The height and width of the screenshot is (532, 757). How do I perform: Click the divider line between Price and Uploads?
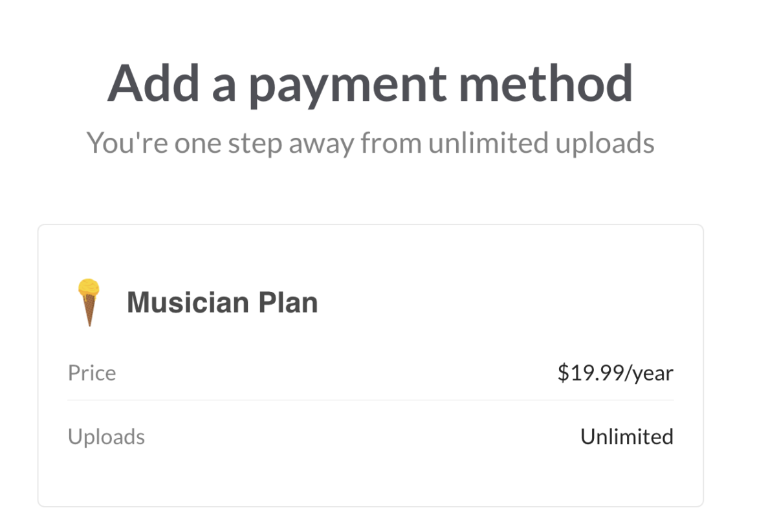click(370, 401)
